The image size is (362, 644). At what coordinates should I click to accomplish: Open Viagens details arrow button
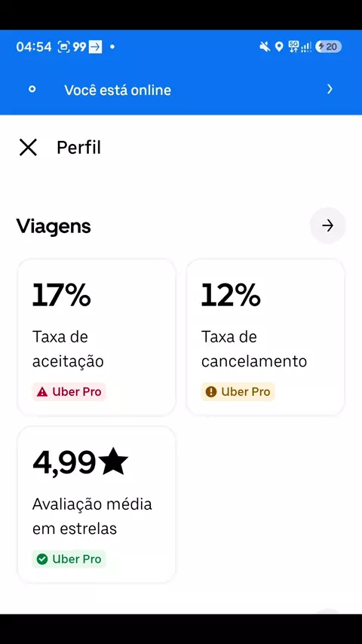327,225
